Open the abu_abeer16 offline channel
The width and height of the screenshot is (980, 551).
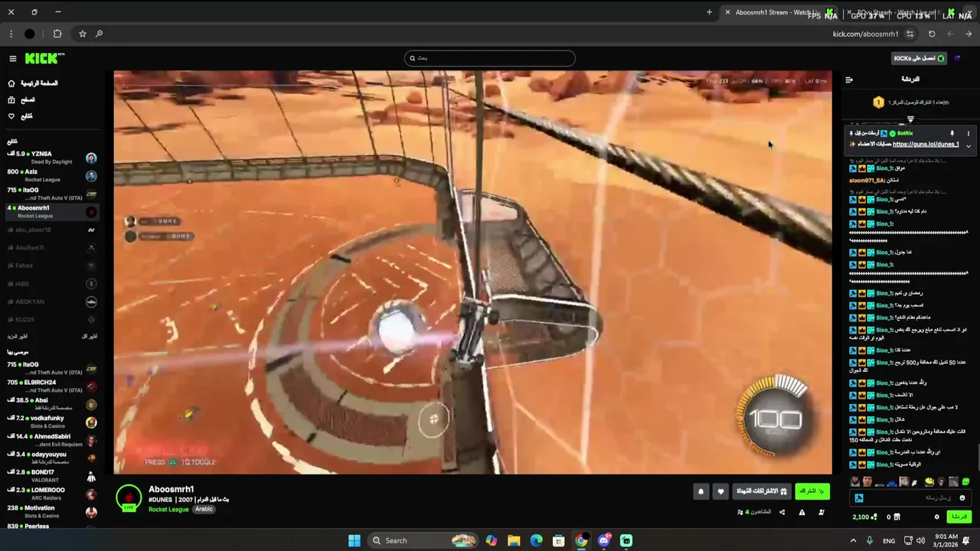[52, 230]
